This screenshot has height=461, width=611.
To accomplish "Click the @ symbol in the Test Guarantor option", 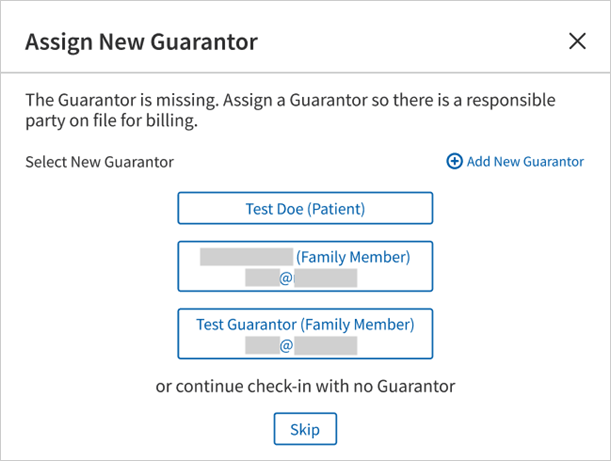I will (x=286, y=346).
